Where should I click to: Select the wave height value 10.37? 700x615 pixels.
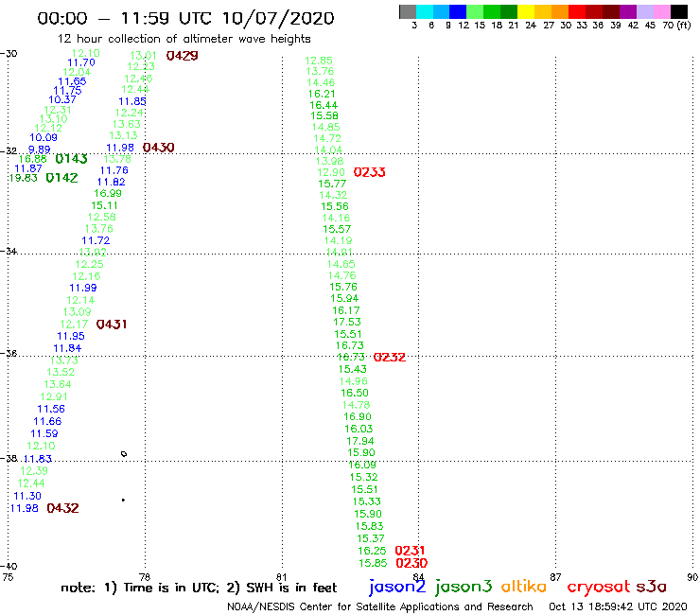click(62, 99)
